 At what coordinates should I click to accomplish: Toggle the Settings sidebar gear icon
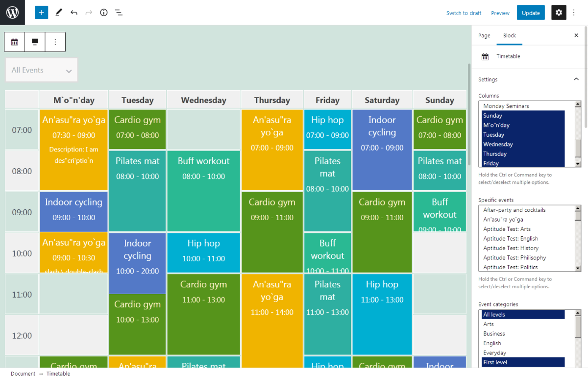[559, 12]
